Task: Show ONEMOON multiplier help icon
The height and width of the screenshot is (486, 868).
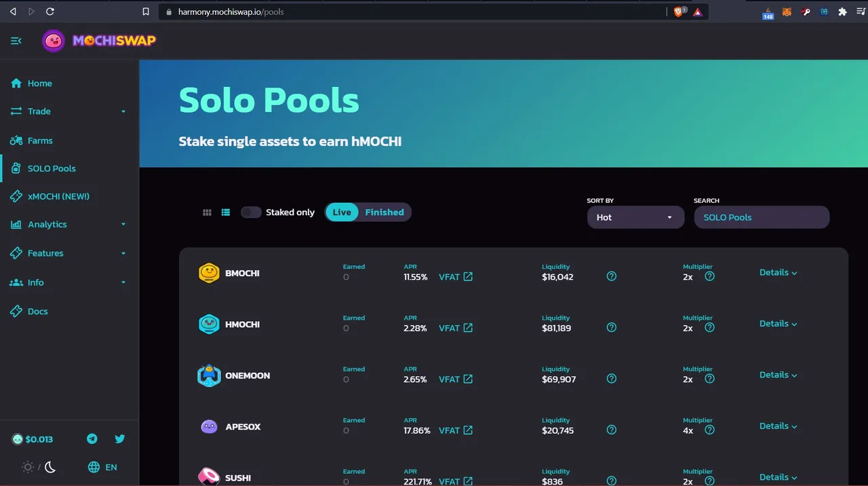Action: pos(709,379)
